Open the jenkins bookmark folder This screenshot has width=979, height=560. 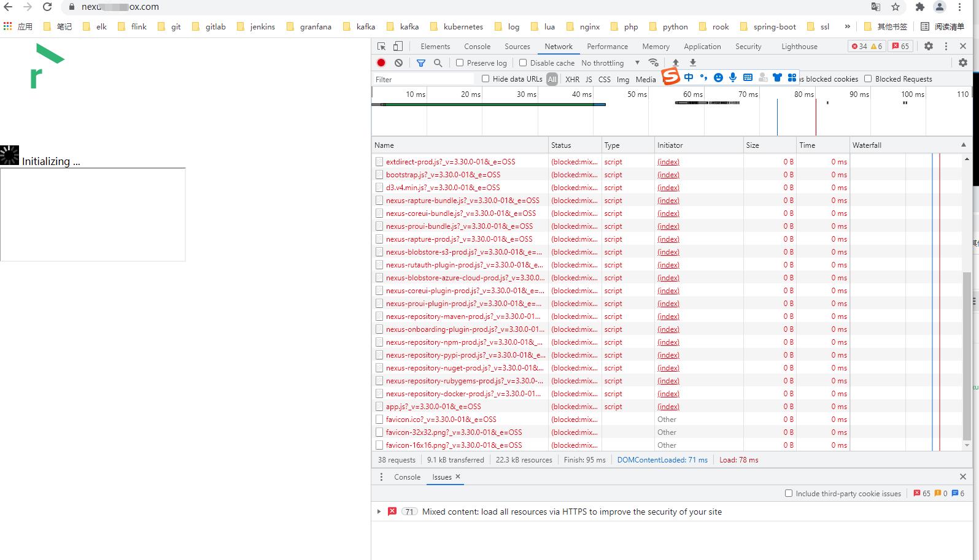coord(256,26)
